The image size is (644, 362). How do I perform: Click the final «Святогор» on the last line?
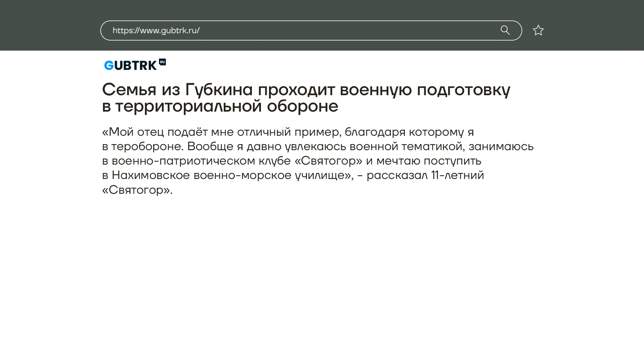click(136, 190)
